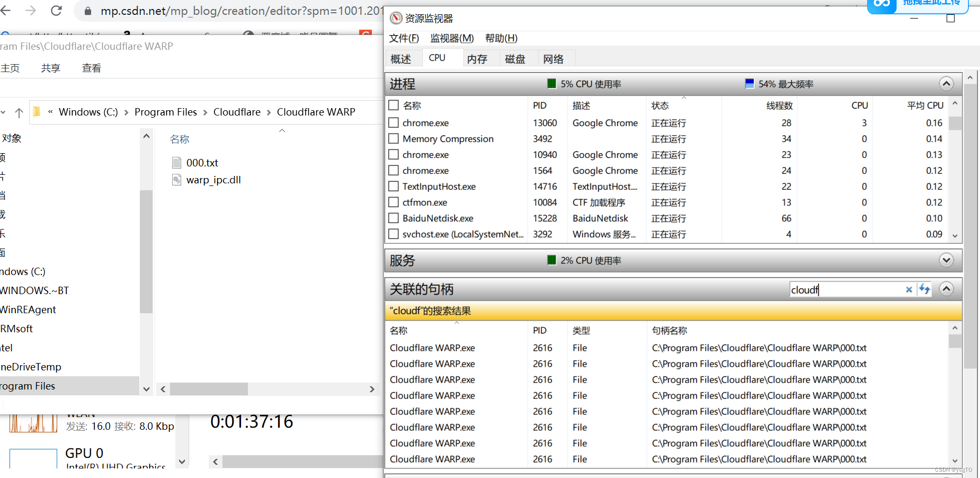
Task: Expand the breadcrumb arrow after Cloudflare
Action: [269, 112]
